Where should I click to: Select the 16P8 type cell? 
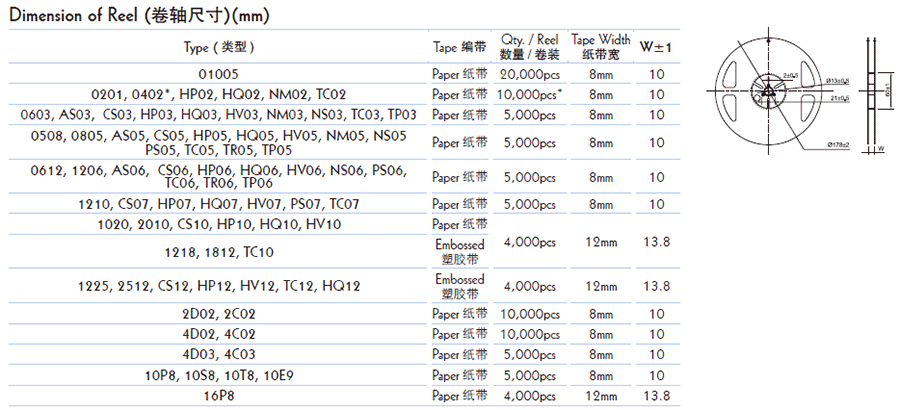coord(220,395)
